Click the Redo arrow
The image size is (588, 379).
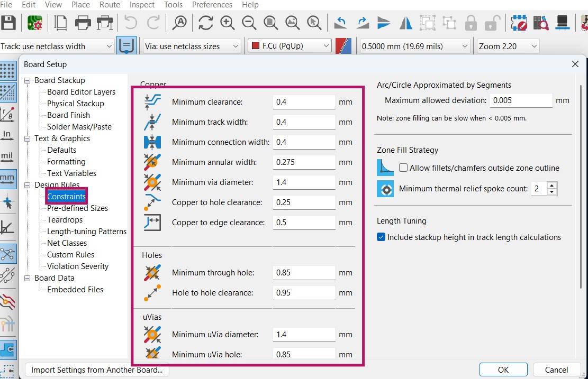coord(153,23)
